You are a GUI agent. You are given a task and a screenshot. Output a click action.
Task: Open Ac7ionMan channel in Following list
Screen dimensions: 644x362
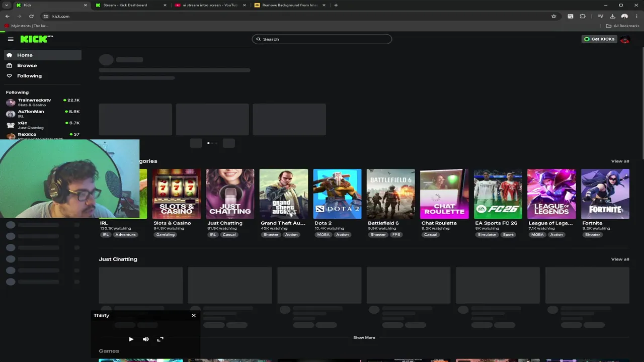point(43,114)
